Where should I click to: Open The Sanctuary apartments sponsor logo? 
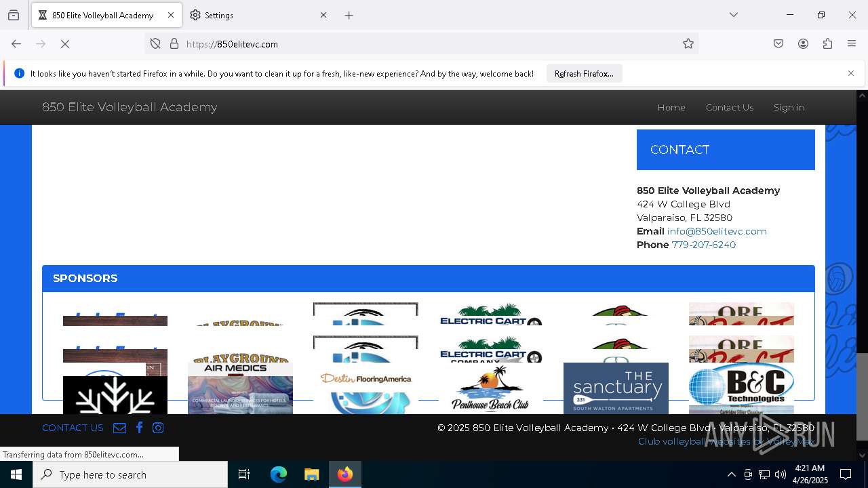click(616, 388)
